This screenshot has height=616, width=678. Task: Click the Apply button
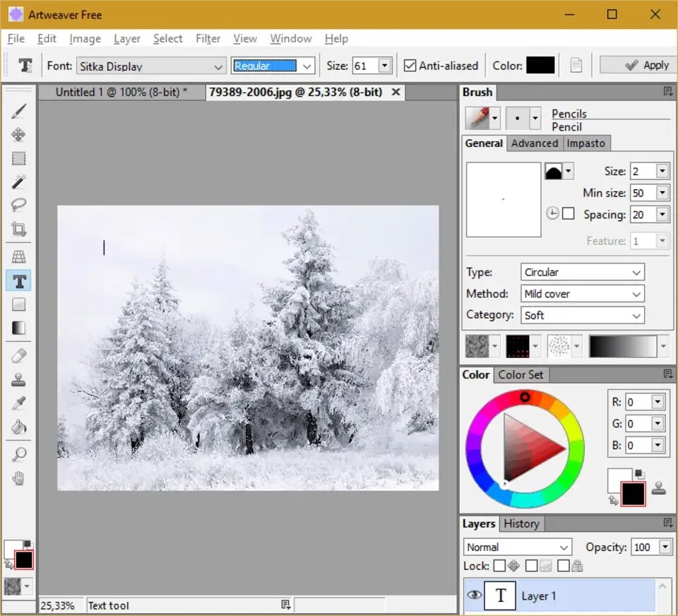point(638,65)
